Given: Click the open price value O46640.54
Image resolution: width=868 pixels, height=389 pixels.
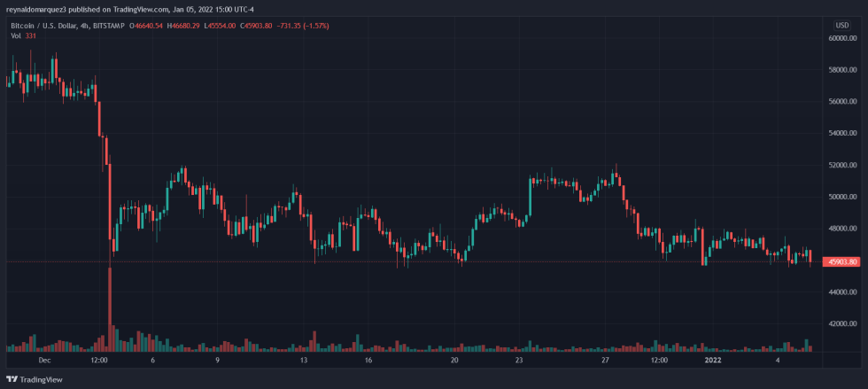Looking at the screenshot, I should coord(151,26).
